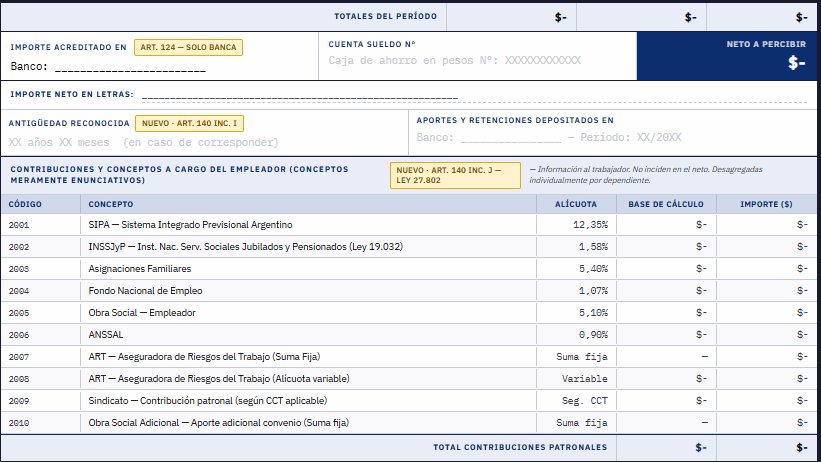Click the ART (Alícuota variable) concept text
Screen dimensions: 821x462
point(219,379)
